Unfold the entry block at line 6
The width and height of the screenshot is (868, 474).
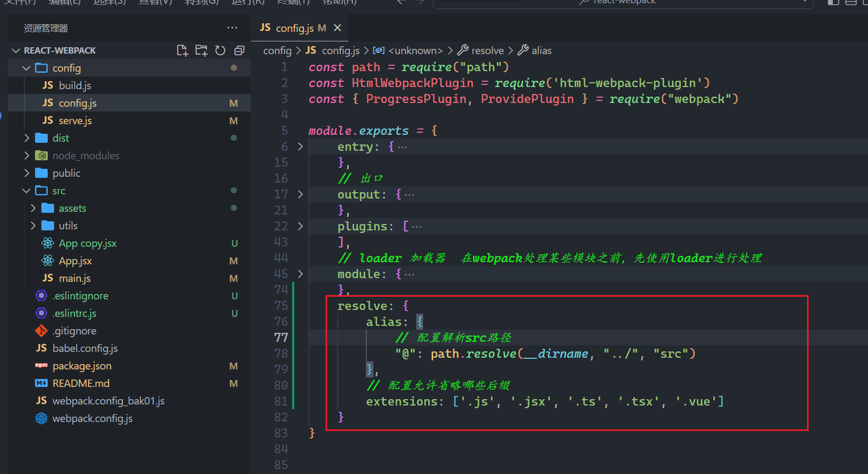click(x=300, y=146)
